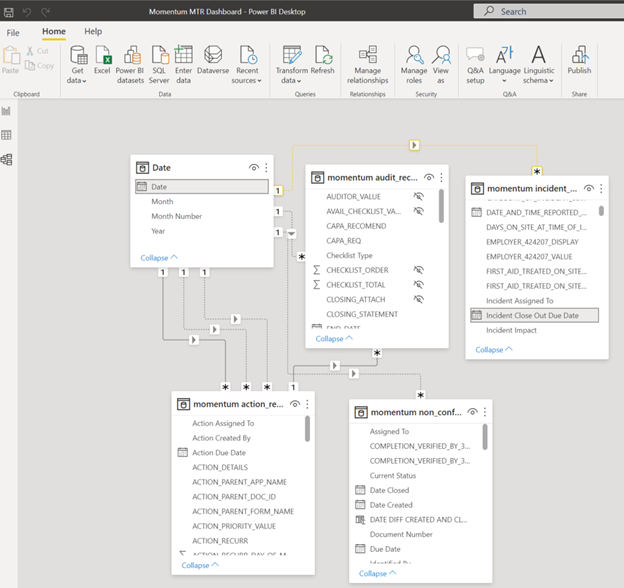This screenshot has height=588, width=624.
Task: Publish the report
Action: (x=579, y=60)
